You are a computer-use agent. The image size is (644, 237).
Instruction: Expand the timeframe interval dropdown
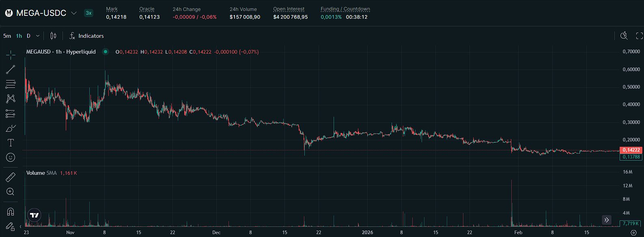click(x=38, y=36)
